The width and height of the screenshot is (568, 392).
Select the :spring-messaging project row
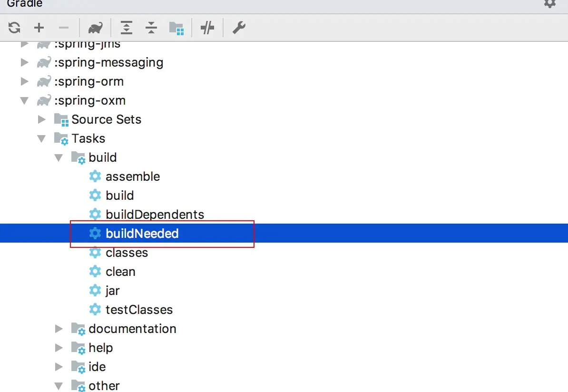pyautogui.click(x=284, y=62)
